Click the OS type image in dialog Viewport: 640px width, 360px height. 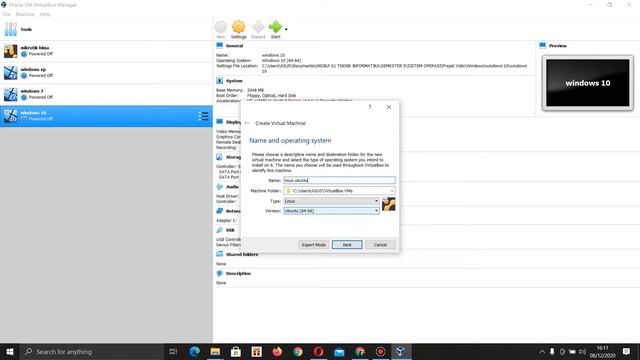pyautogui.click(x=389, y=204)
